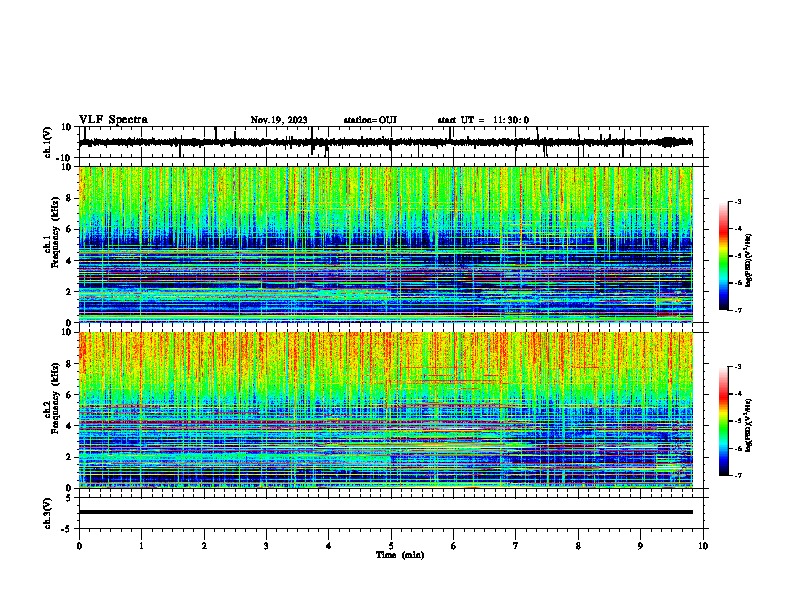Click inside the ch.1 voltage waveform panel
This screenshot has width=792, height=612.
click(x=391, y=142)
